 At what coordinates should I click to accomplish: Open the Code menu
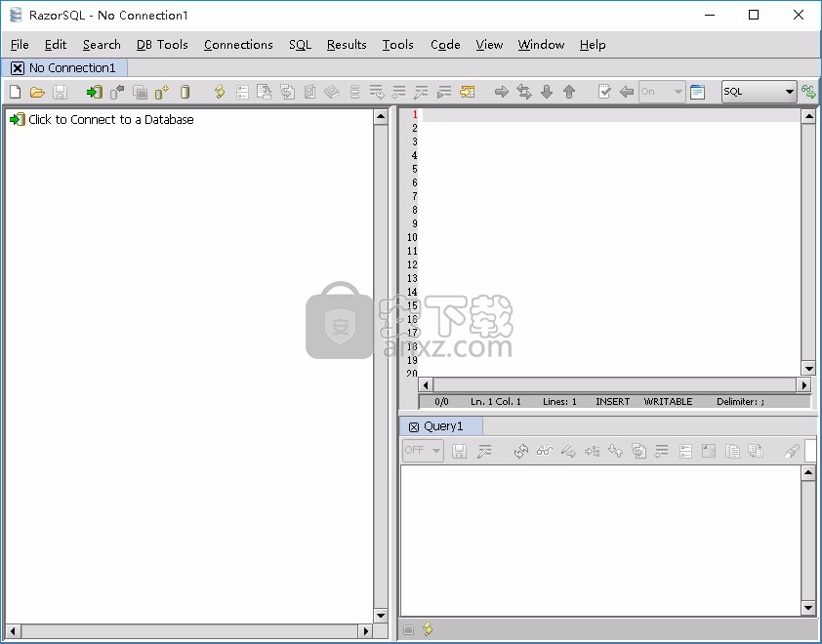tap(445, 45)
